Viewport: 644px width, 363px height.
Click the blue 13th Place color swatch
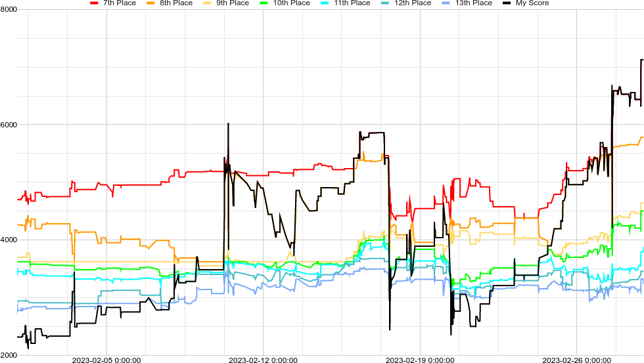[446, 3]
